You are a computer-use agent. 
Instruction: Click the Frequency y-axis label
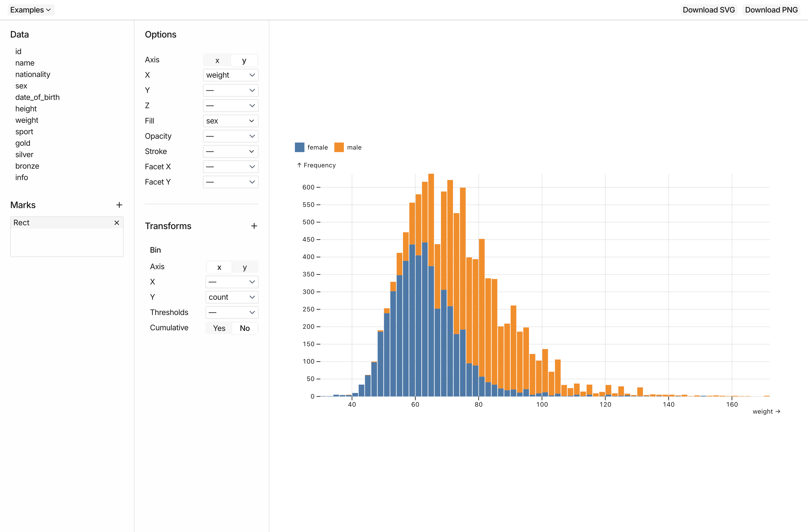point(316,165)
